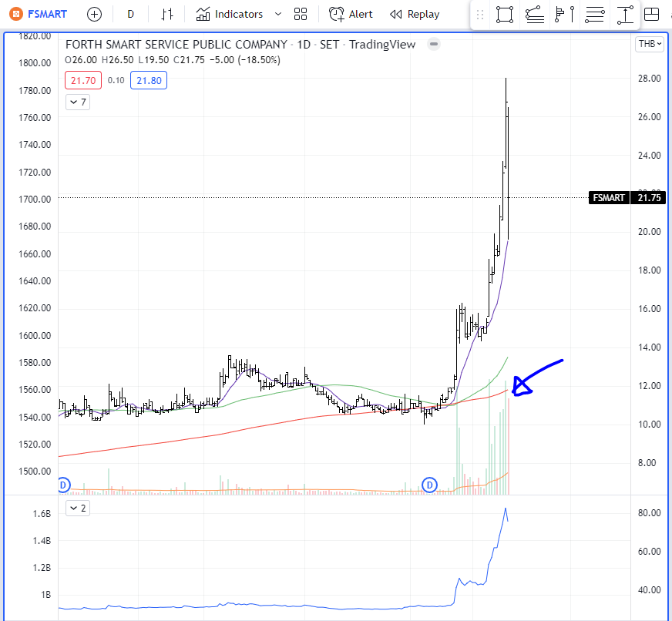Viewport: 672px width, 621px height.
Task: Open the THB currency dropdown
Action: pos(650,44)
